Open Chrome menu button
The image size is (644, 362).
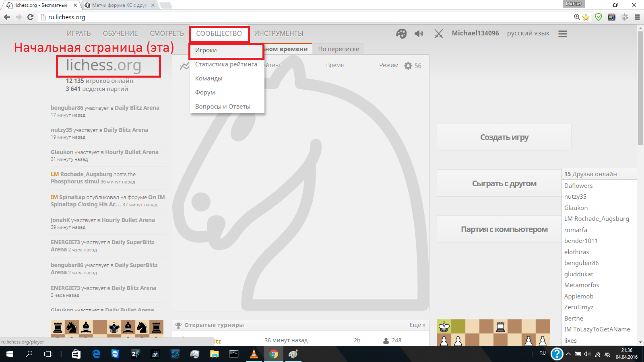[637, 17]
